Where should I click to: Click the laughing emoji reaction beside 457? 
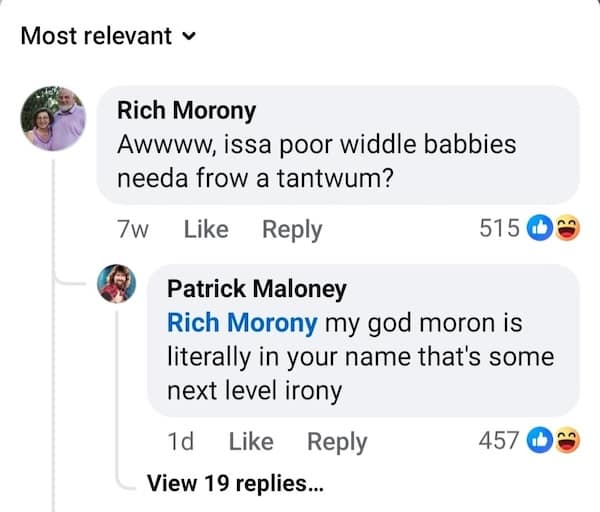[567, 440]
